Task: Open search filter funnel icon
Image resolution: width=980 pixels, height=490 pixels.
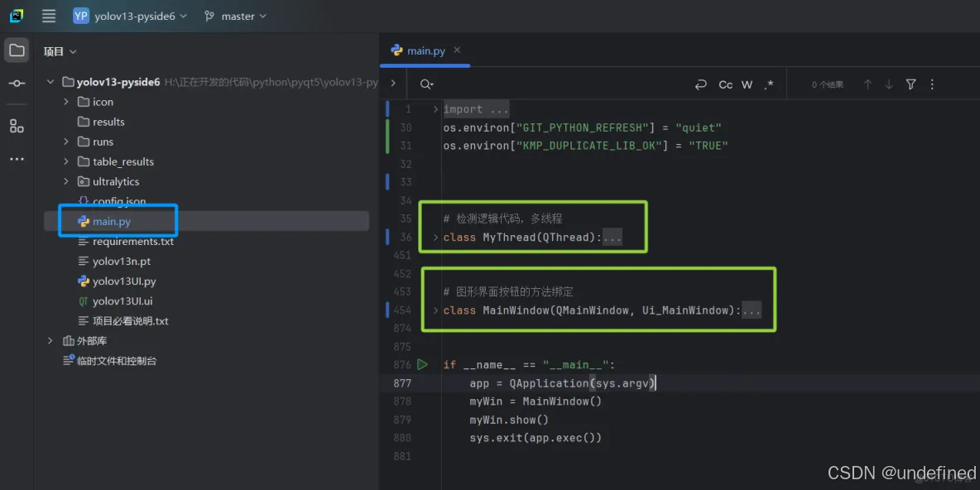Action: click(910, 84)
